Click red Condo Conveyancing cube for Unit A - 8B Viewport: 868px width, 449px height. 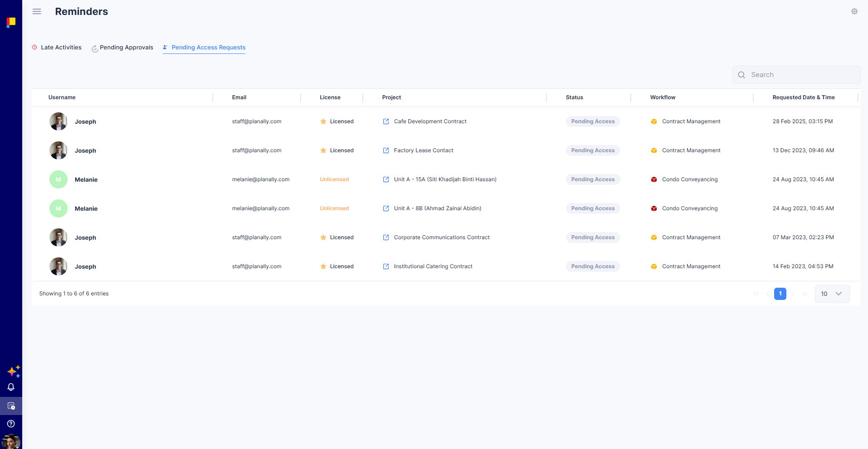tap(654, 208)
